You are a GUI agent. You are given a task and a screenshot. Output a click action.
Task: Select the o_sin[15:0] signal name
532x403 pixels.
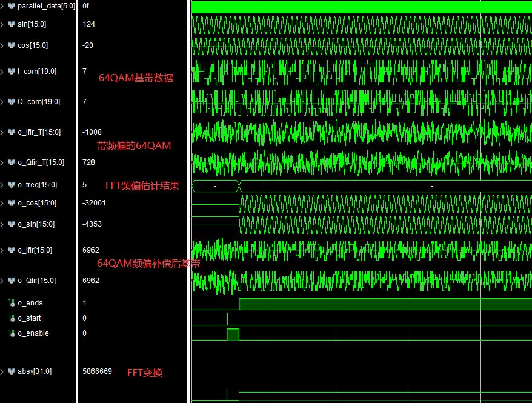(36, 224)
